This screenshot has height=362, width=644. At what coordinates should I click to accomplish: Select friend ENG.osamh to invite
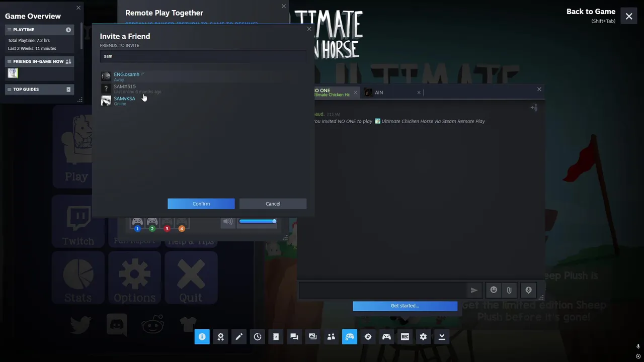click(203, 76)
